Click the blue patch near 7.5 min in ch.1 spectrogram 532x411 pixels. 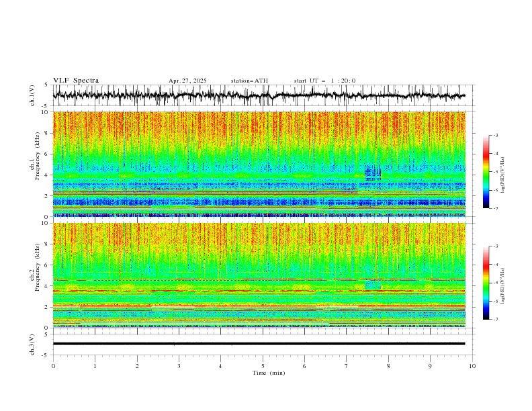point(373,173)
